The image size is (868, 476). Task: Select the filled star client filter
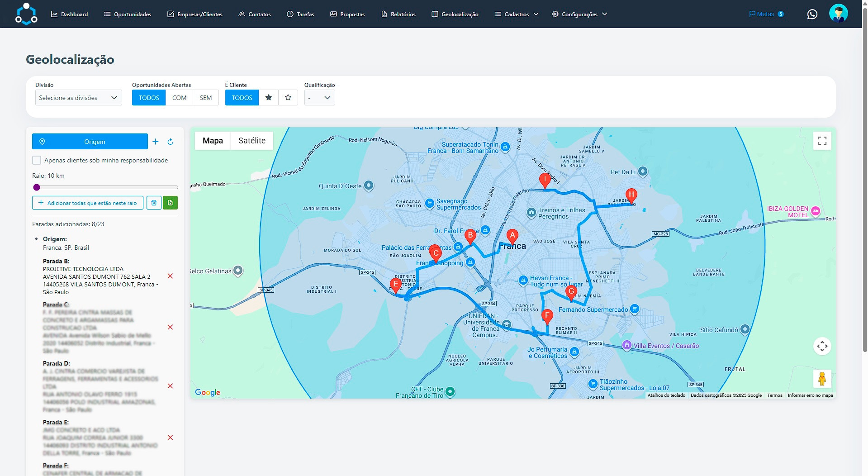pos(269,98)
